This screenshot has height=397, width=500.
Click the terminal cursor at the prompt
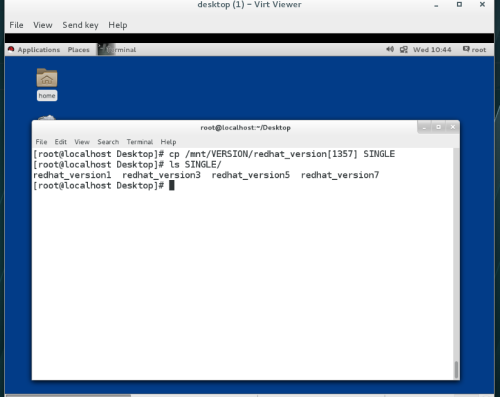coord(172,186)
